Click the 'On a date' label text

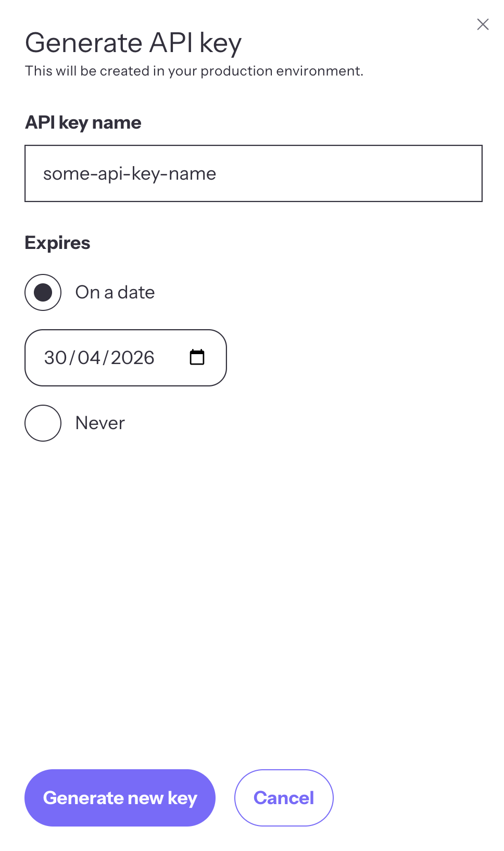pos(115,292)
